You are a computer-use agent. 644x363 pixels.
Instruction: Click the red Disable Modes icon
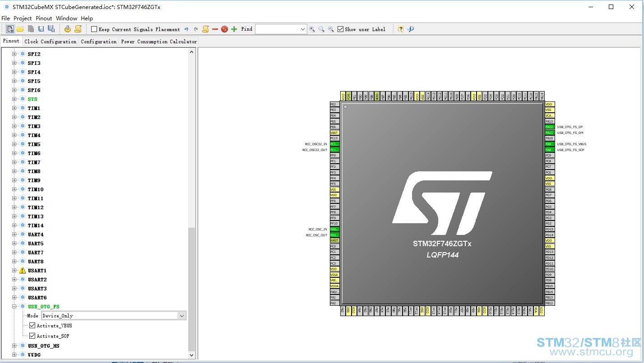tap(224, 29)
